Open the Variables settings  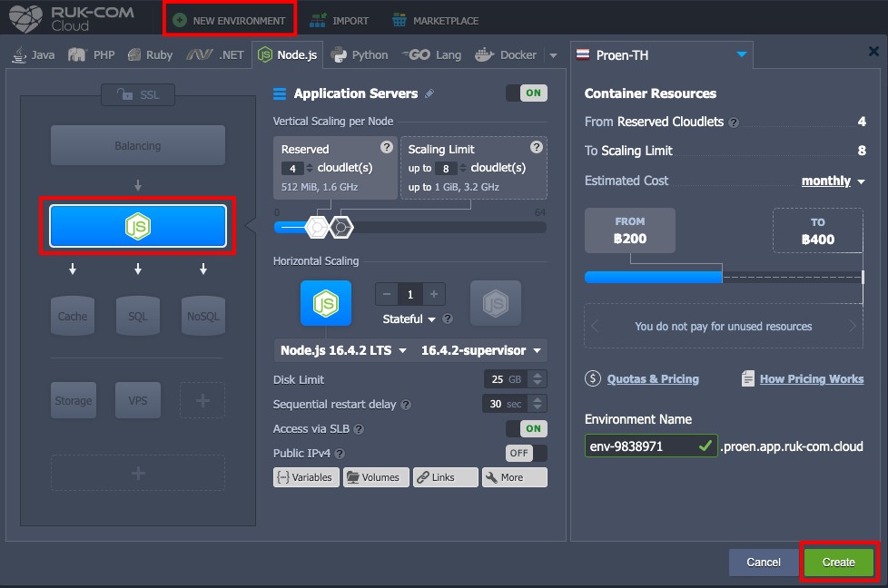[x=306, y=477]
